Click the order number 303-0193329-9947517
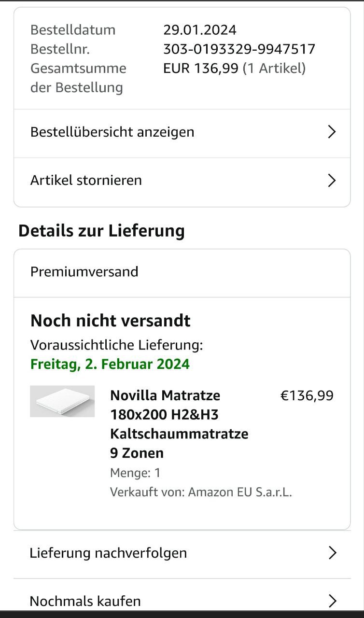 [x=239, y=49]
